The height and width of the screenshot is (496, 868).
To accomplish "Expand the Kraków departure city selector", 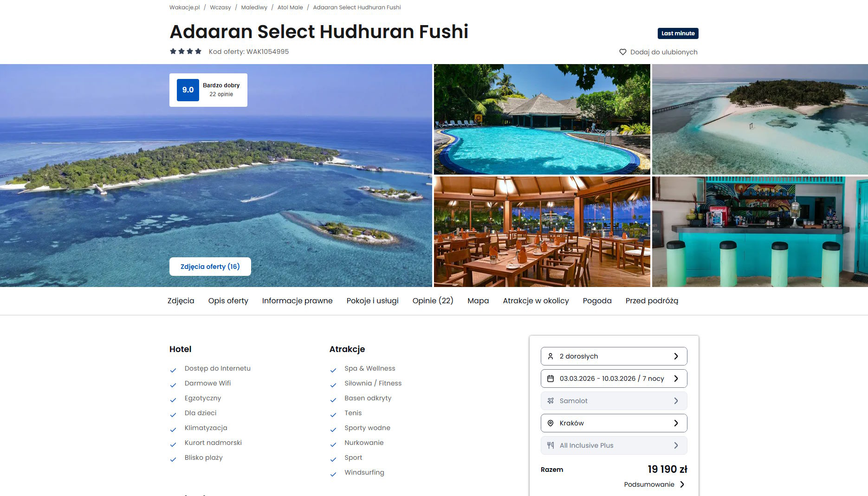I will pos(614,423).
